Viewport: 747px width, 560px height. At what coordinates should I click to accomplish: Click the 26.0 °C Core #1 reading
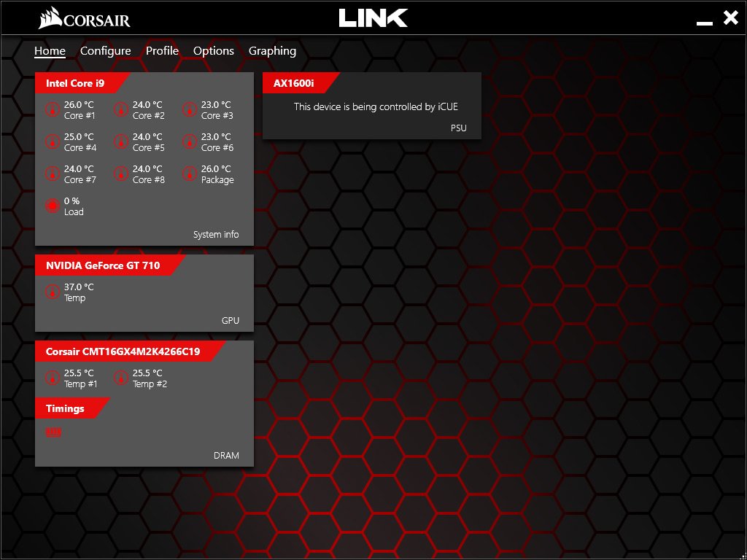coord(79,104)
